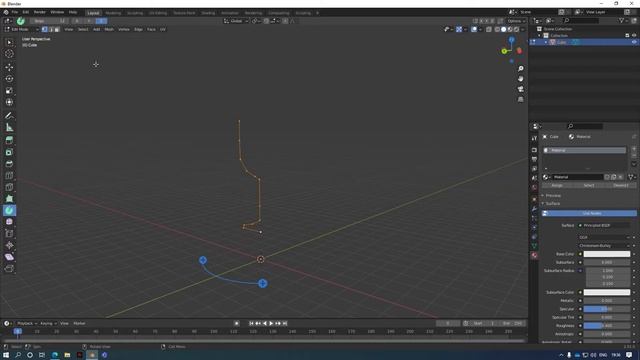
Task: Click the zoom view icon in viewport
Action: tap(520, 69)
